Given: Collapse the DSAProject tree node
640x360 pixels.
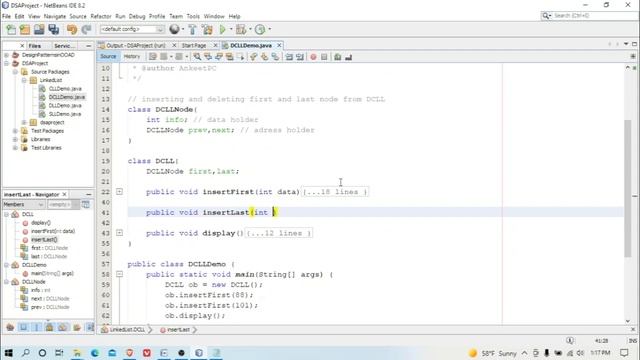Looking at the screenshot, I should [7, 63].
